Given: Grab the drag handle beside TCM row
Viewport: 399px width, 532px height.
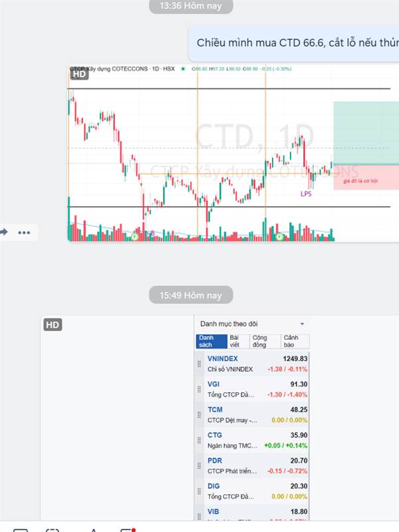Looking at the screenshot, I should pos(199,414).
